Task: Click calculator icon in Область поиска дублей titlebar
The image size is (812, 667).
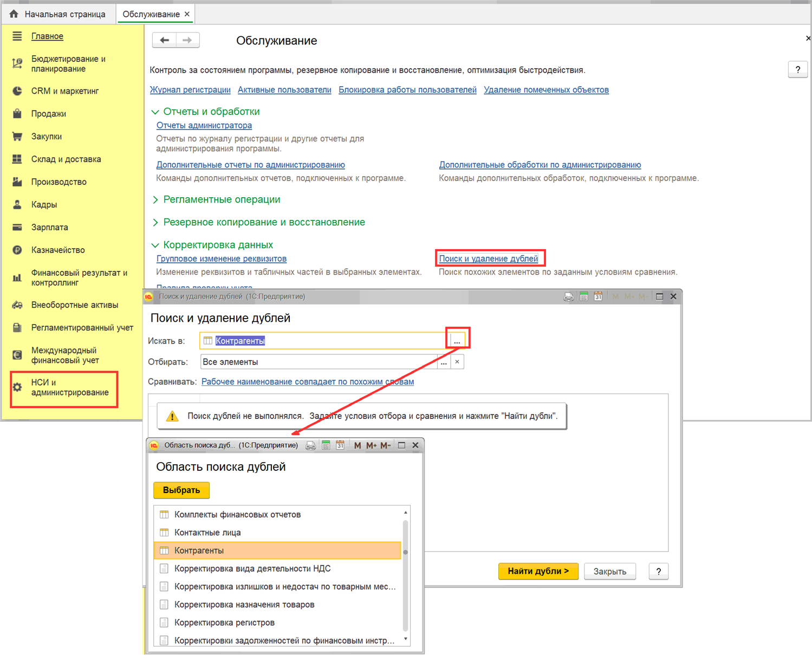Action: (x=326, y=445)
